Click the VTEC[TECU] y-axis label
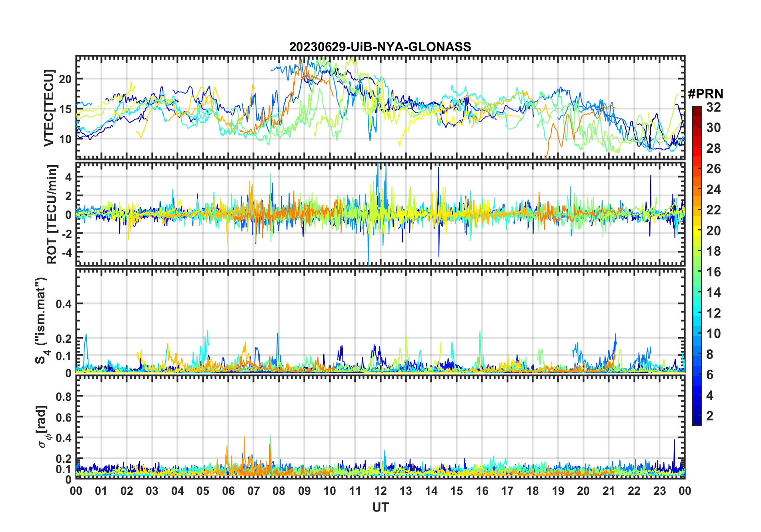Viewport: 761px width, 532px height. [x=49, y=108]
